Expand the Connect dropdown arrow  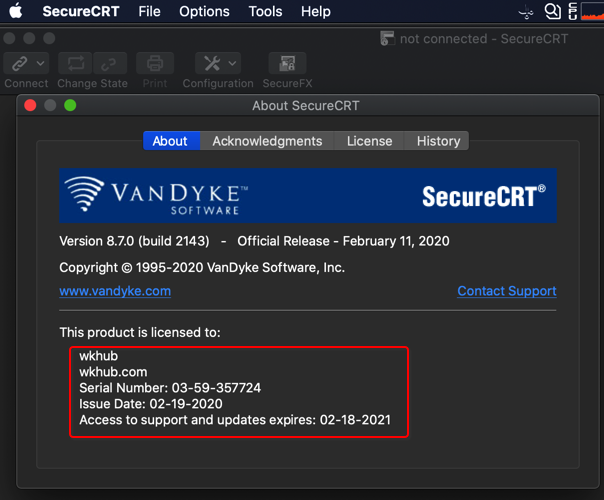[x=41, y=64]
